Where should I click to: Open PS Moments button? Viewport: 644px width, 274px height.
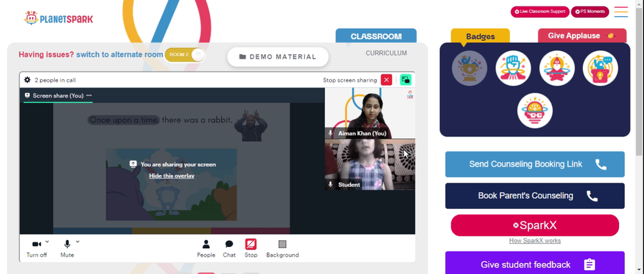click(590, 12)
